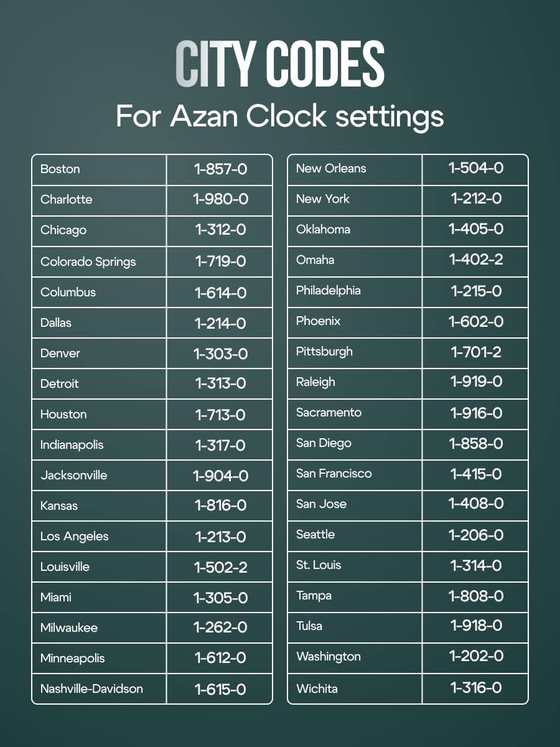
Task: Select the New Orleans city cell
Action: tap(331, 168)
